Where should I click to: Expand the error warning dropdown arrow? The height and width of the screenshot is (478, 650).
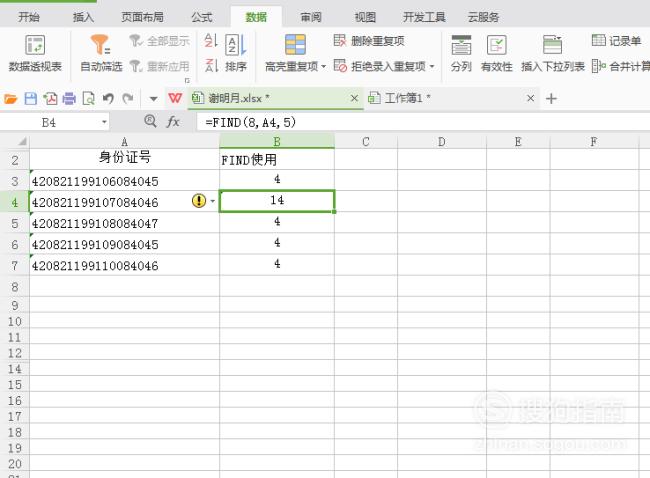(x=213, y=201)
